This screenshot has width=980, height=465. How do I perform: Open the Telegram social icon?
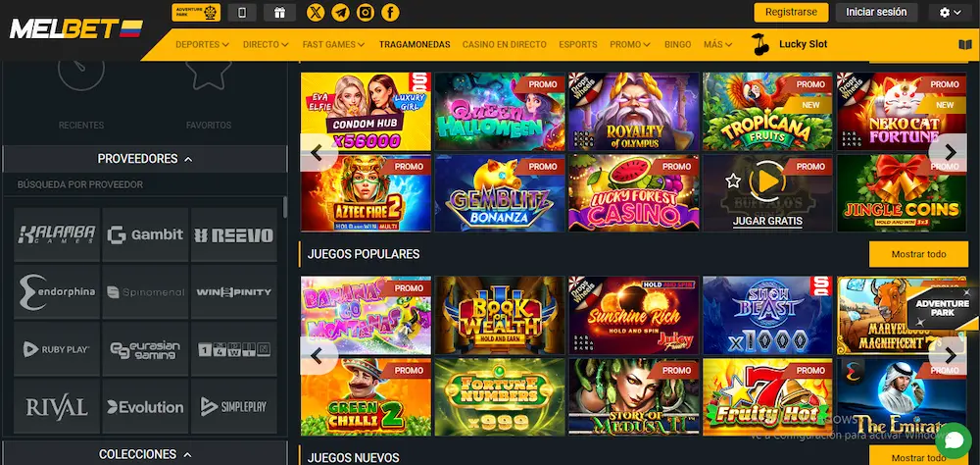pos(341,13)
